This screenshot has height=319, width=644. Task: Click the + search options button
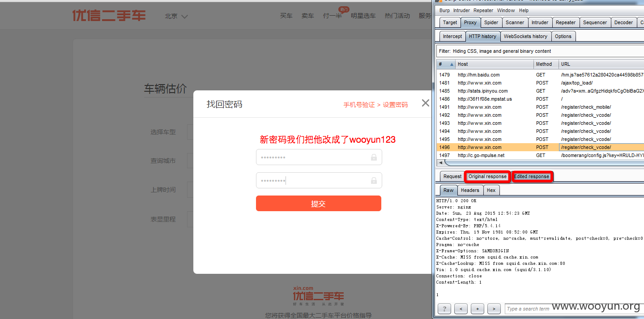(x=478, y=309)
